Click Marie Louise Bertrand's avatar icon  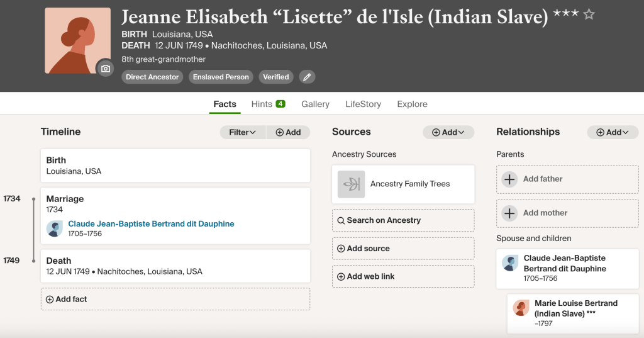tap(521, 308)
